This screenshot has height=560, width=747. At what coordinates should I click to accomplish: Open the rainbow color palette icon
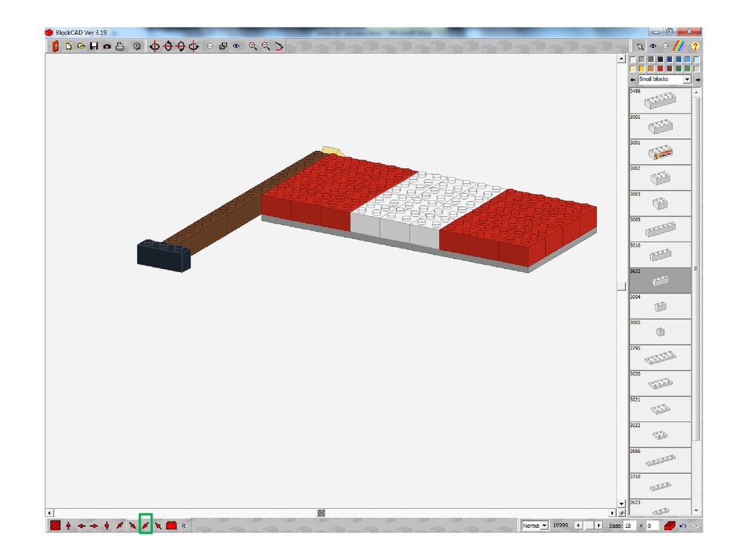click(678, 46)
